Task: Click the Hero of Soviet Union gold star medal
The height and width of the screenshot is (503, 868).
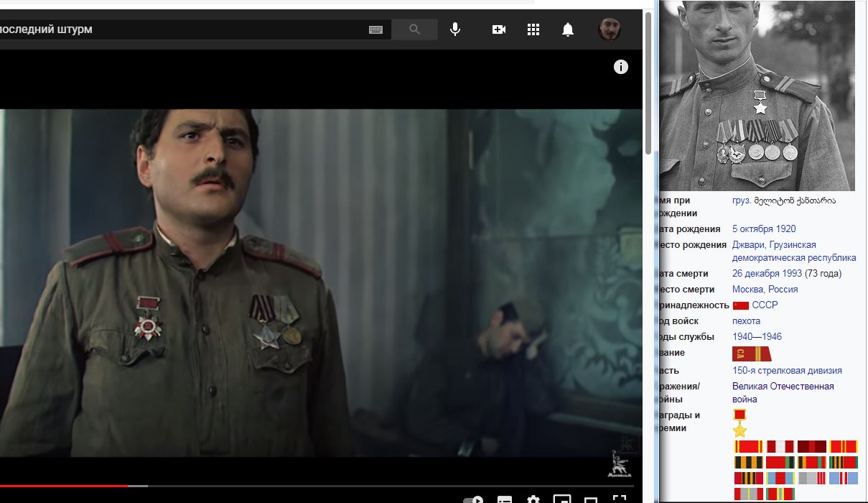Action: pos(739,423)
